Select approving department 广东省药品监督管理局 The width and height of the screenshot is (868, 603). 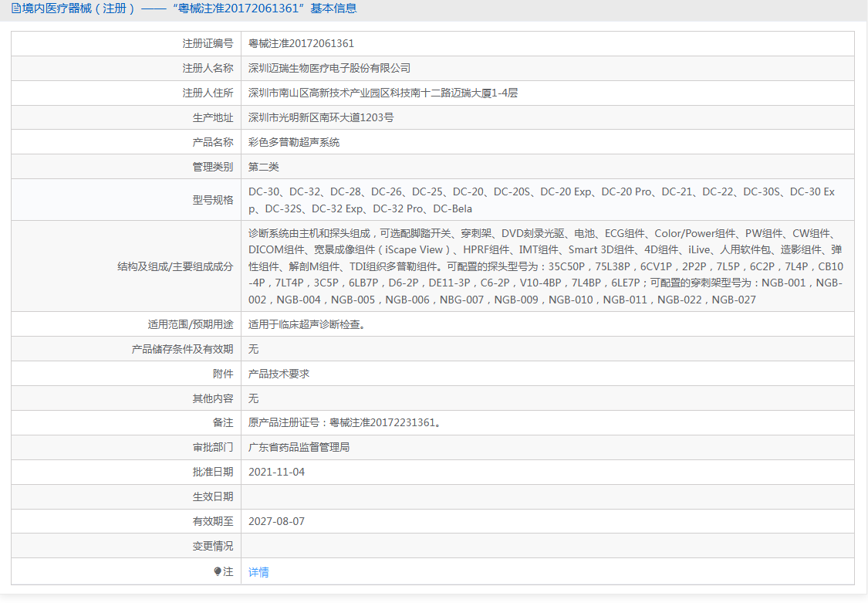[299, 447]
